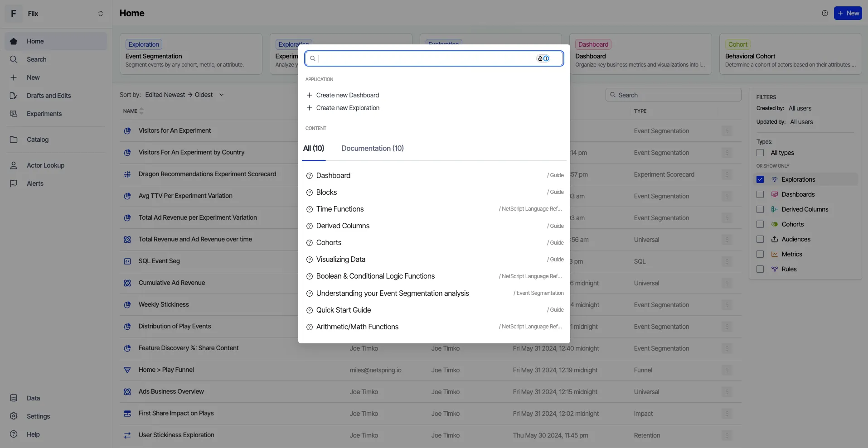Image resolution: width=868 pixels, height=448 pixels.
Task: Click the Catalog folder icon
Action: pos(14,140)
